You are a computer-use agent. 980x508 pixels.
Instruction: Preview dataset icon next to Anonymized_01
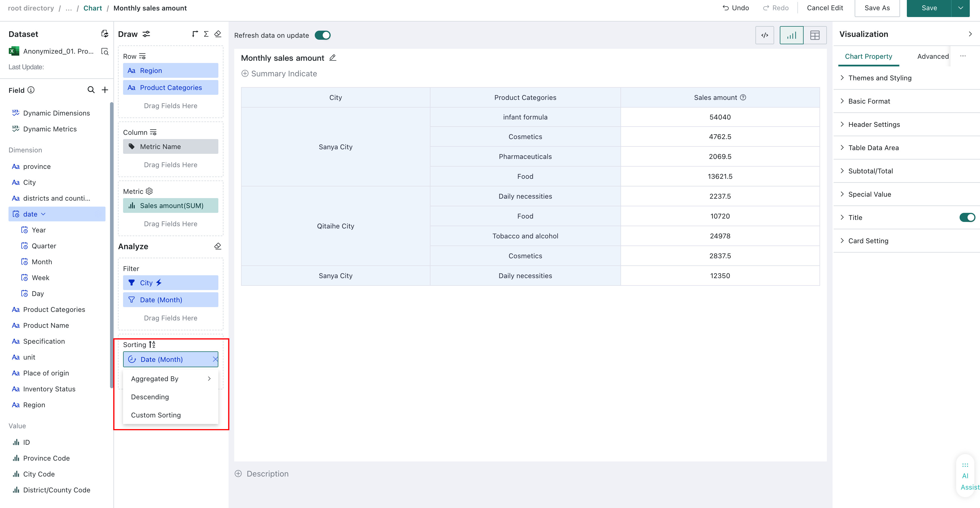[x=105, y=51]
